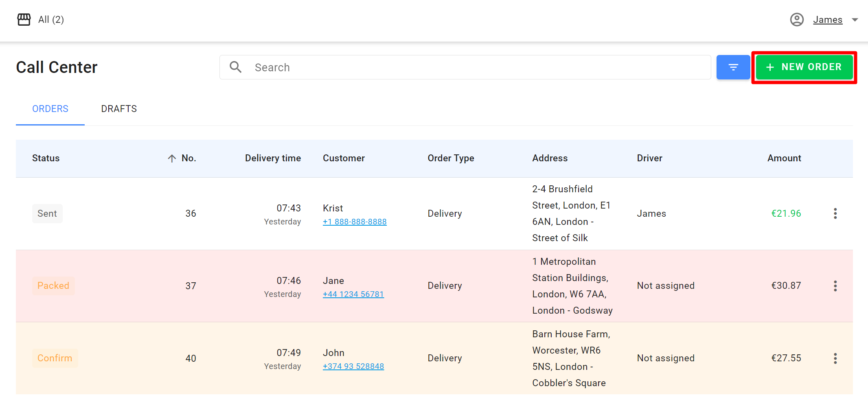Open more options for order 36

point(835,213)
